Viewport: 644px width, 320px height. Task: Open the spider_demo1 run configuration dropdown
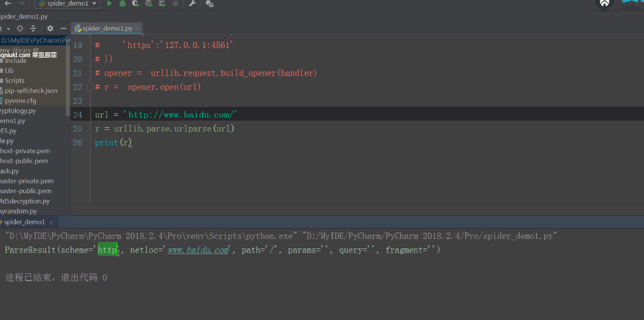click(x=68, y=4)
